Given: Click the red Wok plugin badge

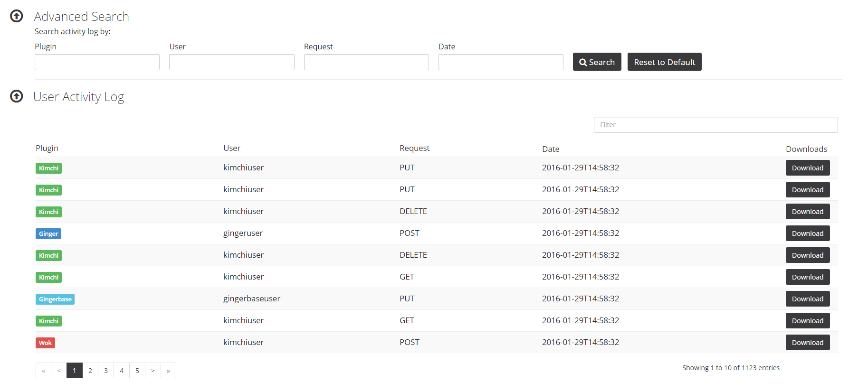Looking at the screenshot, I should pyautogui.click(x=45, y=343).
